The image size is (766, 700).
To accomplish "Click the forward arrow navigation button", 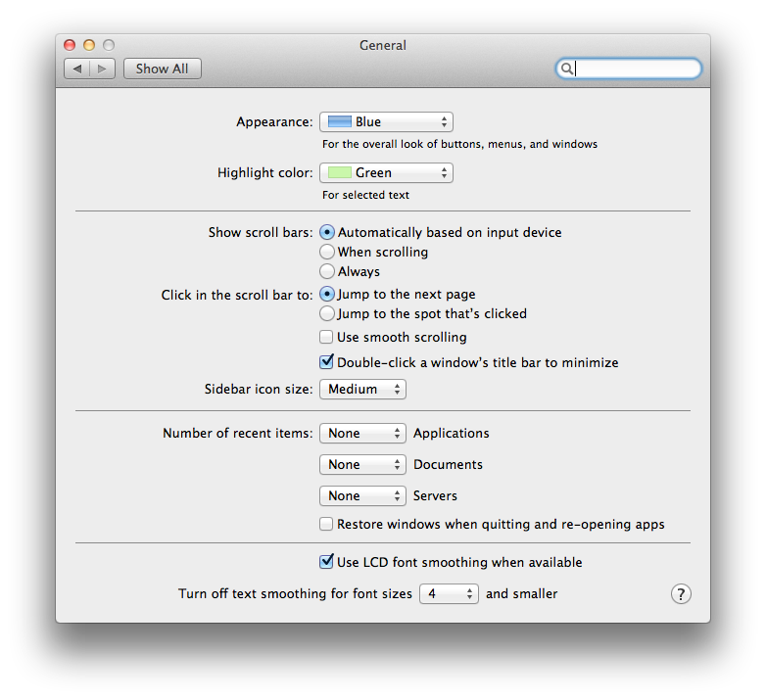I will (102, 69).
